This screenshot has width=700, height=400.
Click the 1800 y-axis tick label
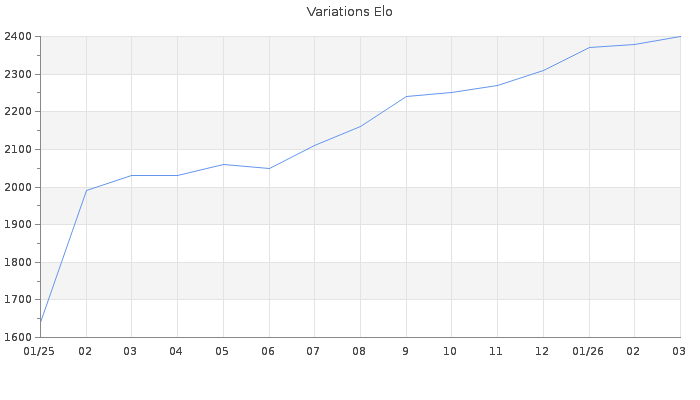click(x=17, y=262)
